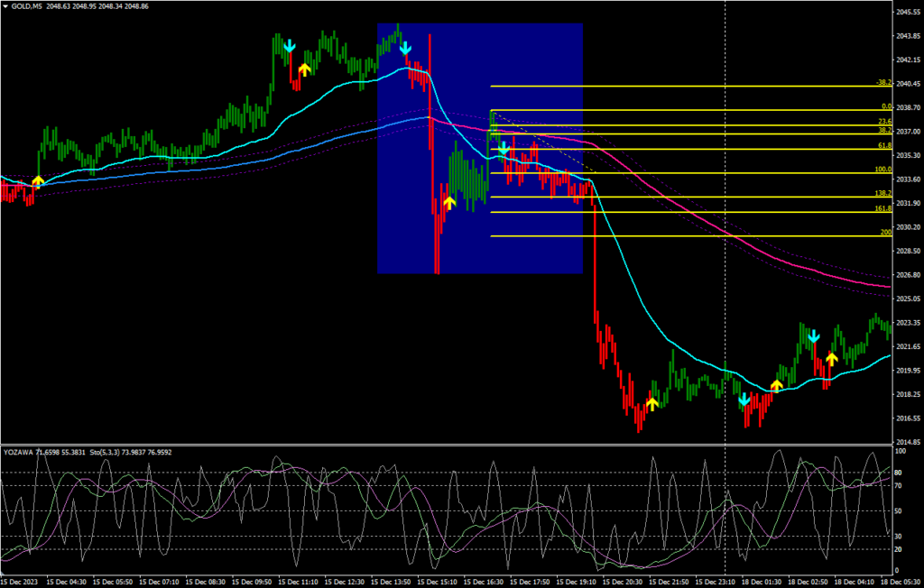924x588 pixels.
Task: Click the GOLD,M5 symbol title text
Action: click(28, 6)
